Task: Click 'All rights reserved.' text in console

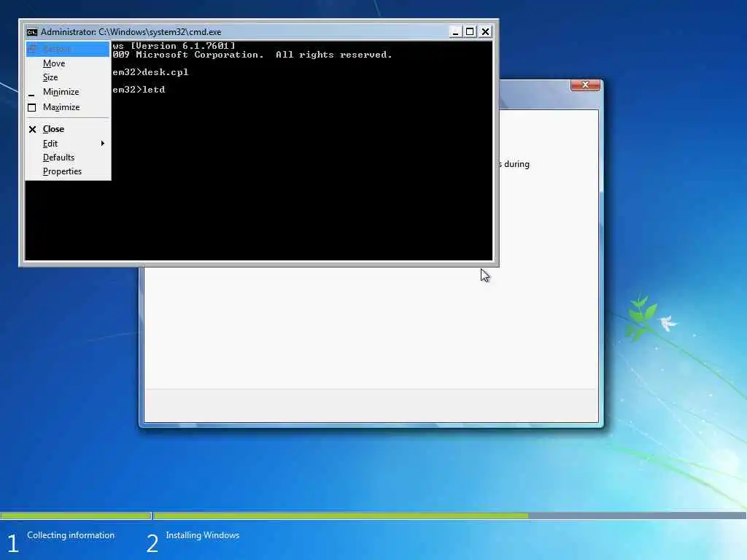Action: tap(334, 55)
